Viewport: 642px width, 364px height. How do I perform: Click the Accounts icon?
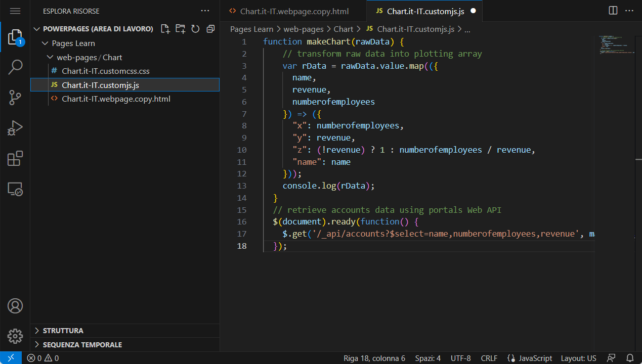(15, 306)
